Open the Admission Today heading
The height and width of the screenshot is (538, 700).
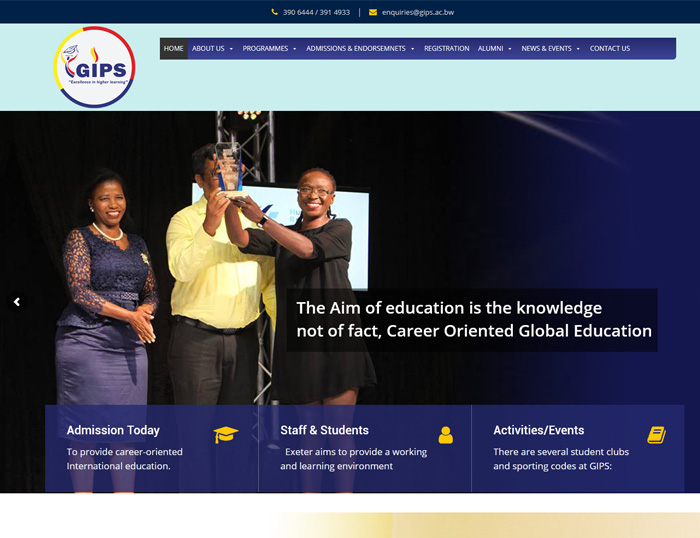click(x=113, y=430)
